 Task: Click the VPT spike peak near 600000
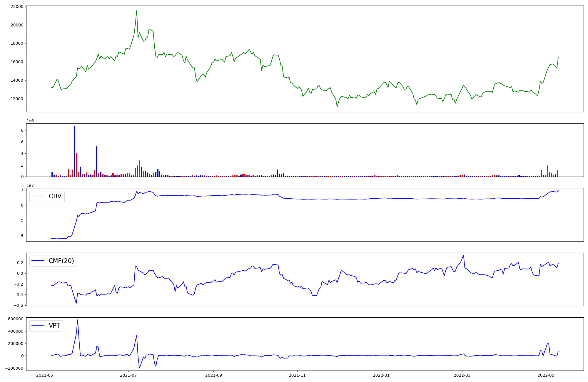pos(78,320)
